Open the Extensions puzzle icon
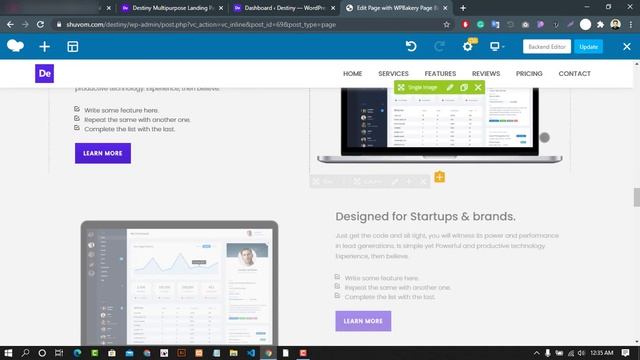The width and height of the screenshot is (640, 360). pyautogui.click(x=600, y=24)
